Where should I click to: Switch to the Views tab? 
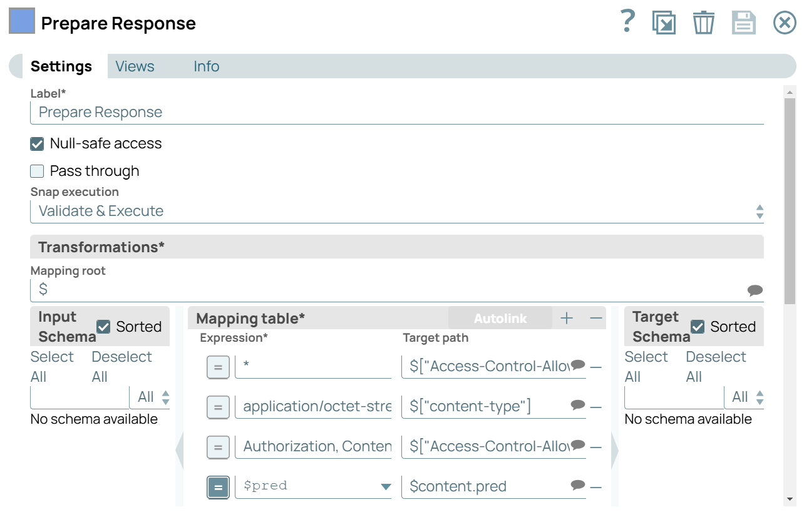tap(134, 66)
